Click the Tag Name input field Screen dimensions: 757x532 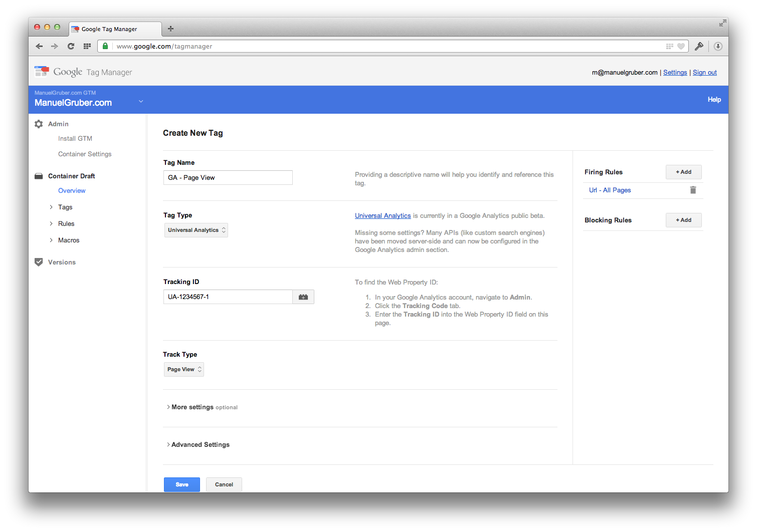pos(228,177)
